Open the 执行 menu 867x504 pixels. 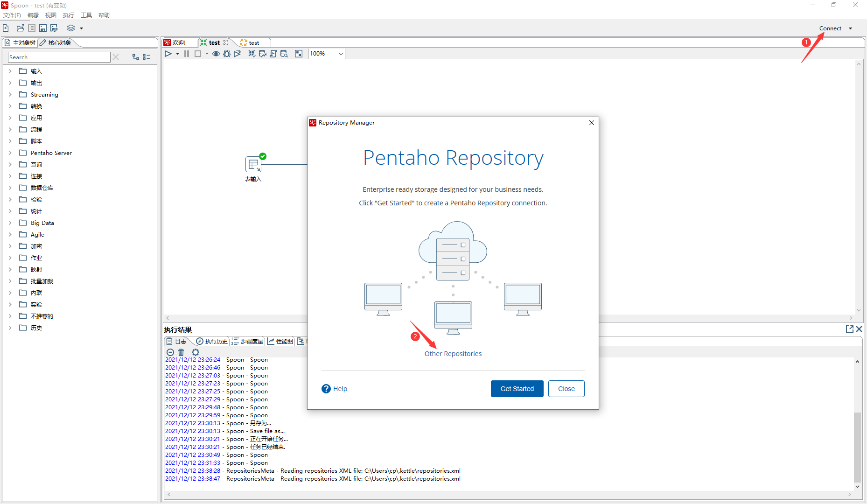tap(69, 15)
